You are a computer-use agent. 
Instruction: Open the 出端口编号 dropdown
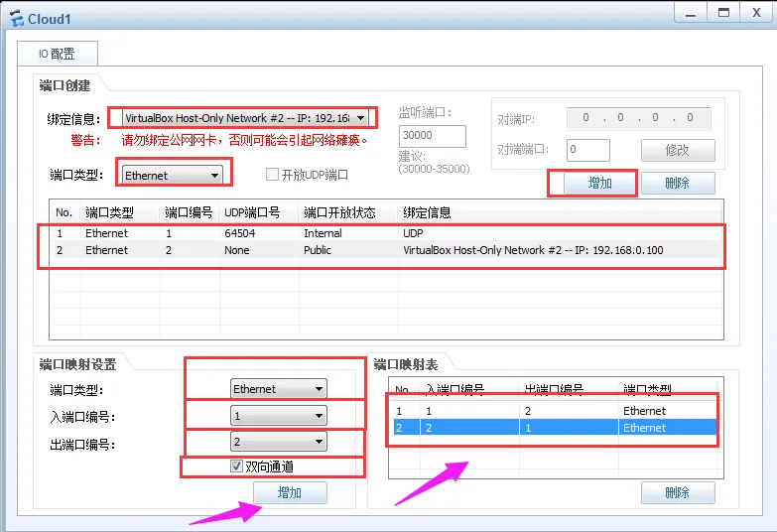[318, 442]
